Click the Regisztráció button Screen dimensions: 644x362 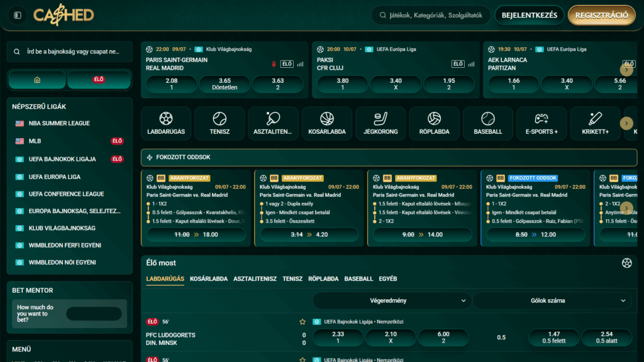[602, 15]
